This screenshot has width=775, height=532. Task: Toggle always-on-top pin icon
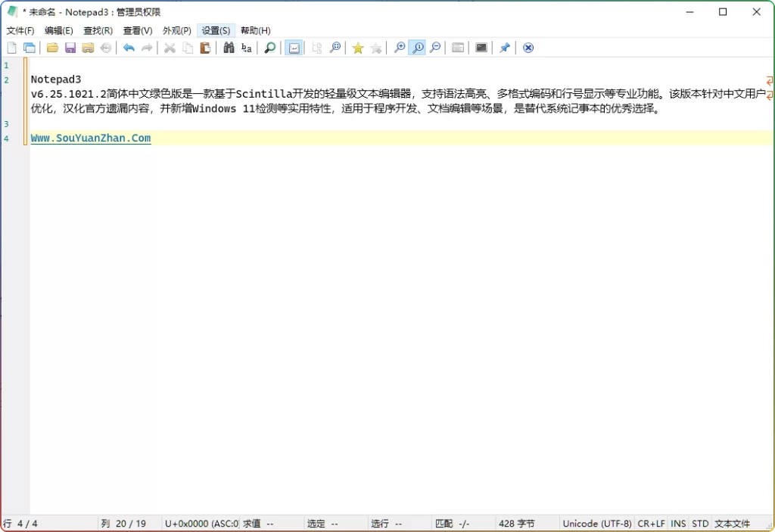pos(505,48)
